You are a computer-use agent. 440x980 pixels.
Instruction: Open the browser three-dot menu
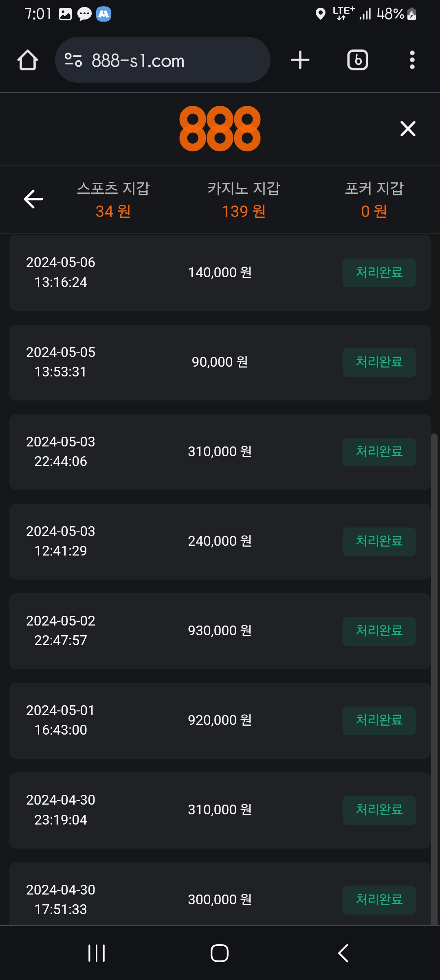point(412,60)
